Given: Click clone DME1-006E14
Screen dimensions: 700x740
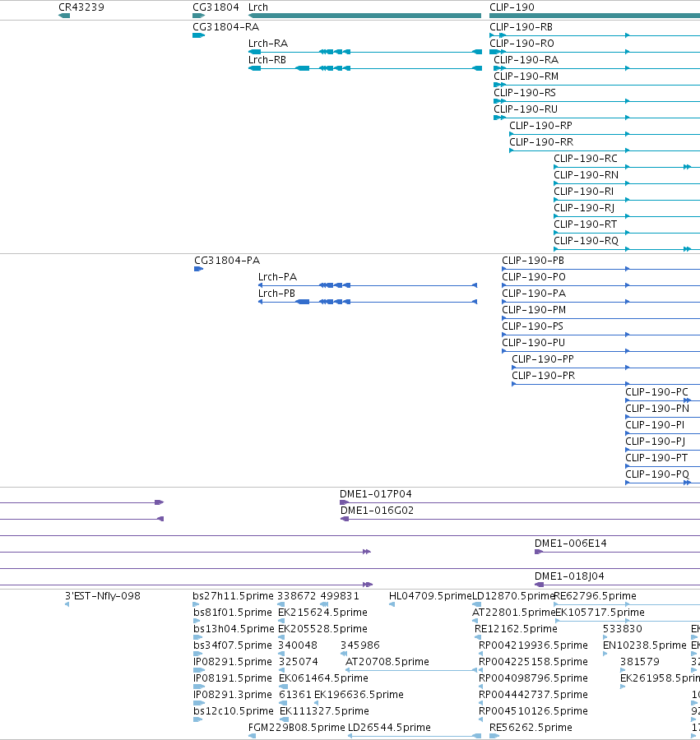Looking at the screenshot, I should coord(570,543).
